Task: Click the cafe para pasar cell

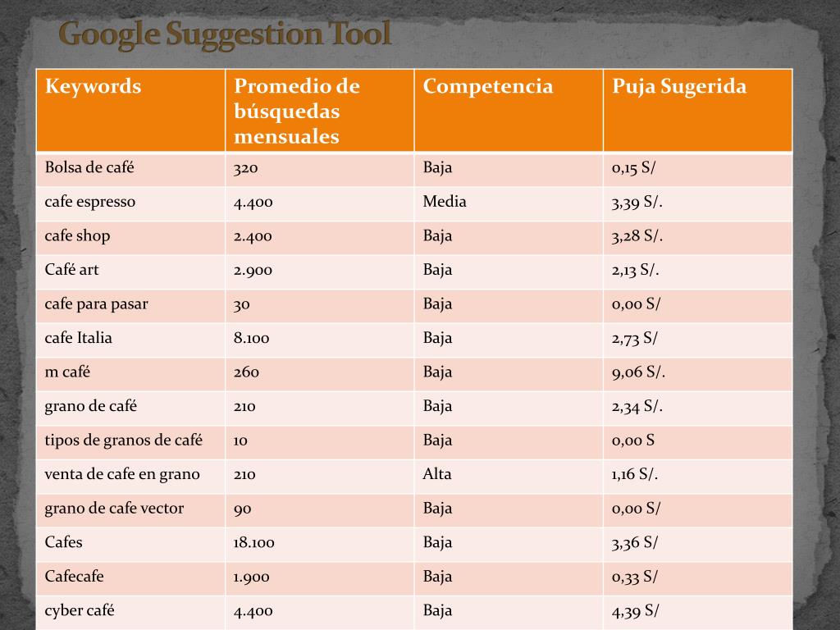Action: tap(130, 305)
